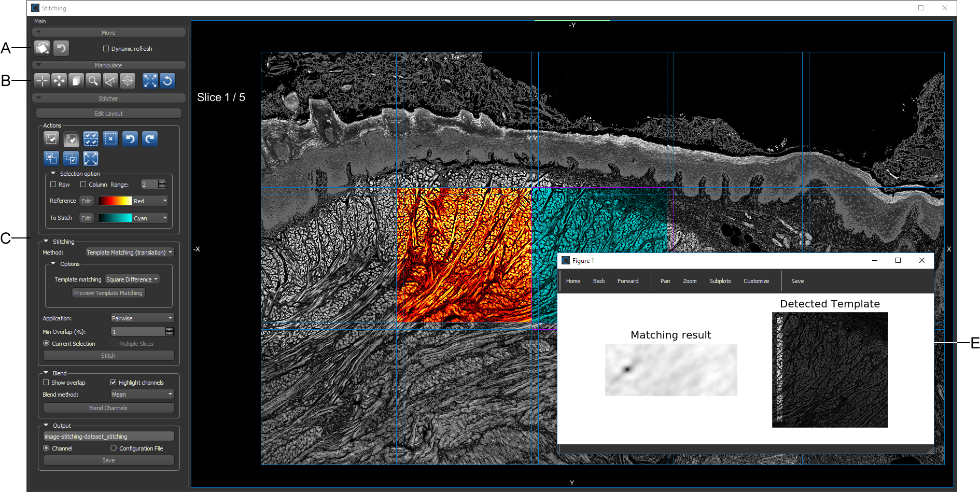This screenshot has height=492, width=980.
Task: Click the select-all-tiles grid icon
Action: tap(91, 139)
